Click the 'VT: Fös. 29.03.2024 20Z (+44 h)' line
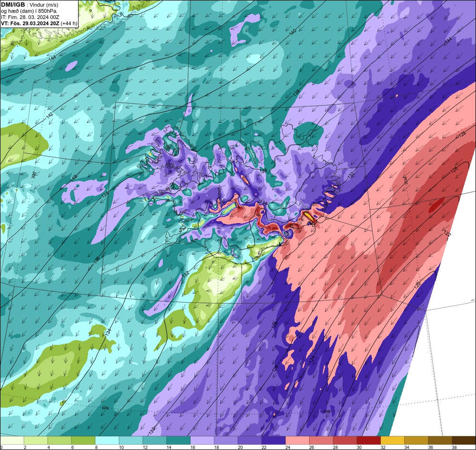 click(39, 23)
